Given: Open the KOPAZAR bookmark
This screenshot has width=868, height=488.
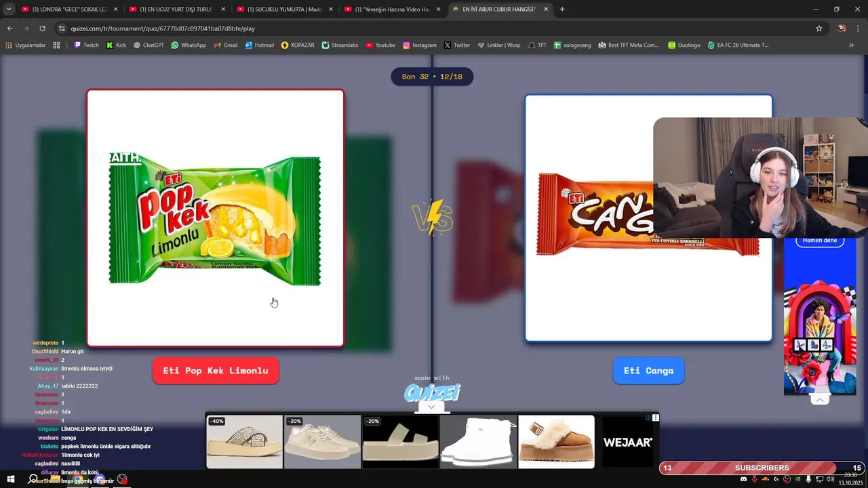Looking at the screenshot, I should (298, 45).
